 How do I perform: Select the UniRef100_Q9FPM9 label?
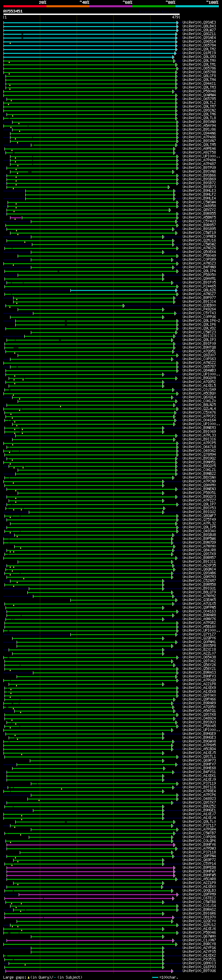click(x=199, y=894)
